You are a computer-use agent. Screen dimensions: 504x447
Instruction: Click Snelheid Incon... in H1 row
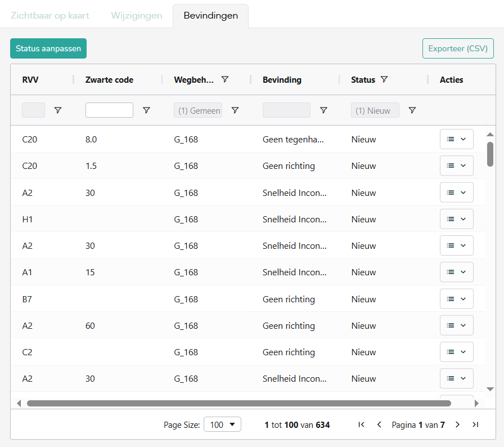[294, 220]
